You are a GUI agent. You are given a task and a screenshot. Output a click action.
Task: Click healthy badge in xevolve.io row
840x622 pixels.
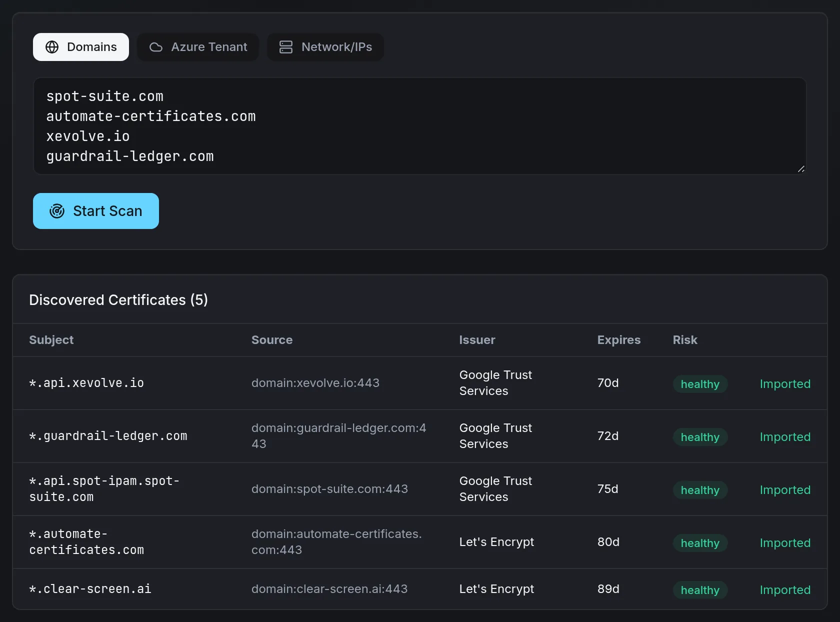coord(700,384)
